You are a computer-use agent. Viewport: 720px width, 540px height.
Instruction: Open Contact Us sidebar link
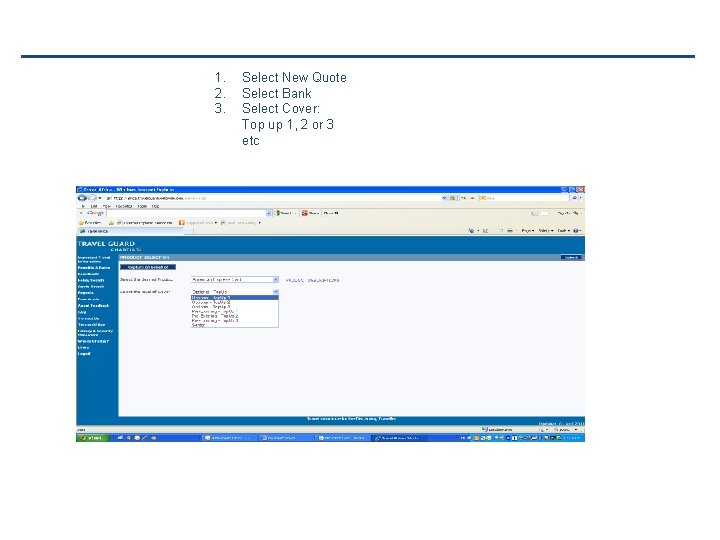point(88,318)
